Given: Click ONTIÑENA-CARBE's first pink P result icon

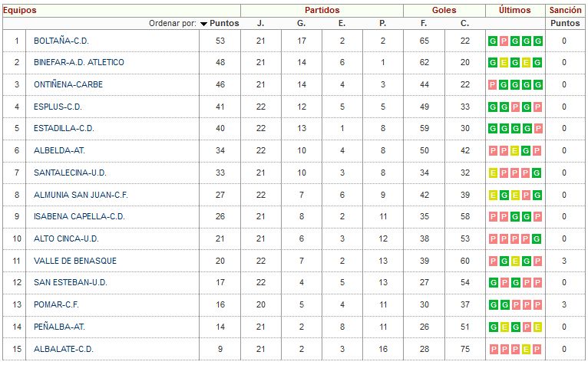Looking at the screenshot, I should point(493,84).
